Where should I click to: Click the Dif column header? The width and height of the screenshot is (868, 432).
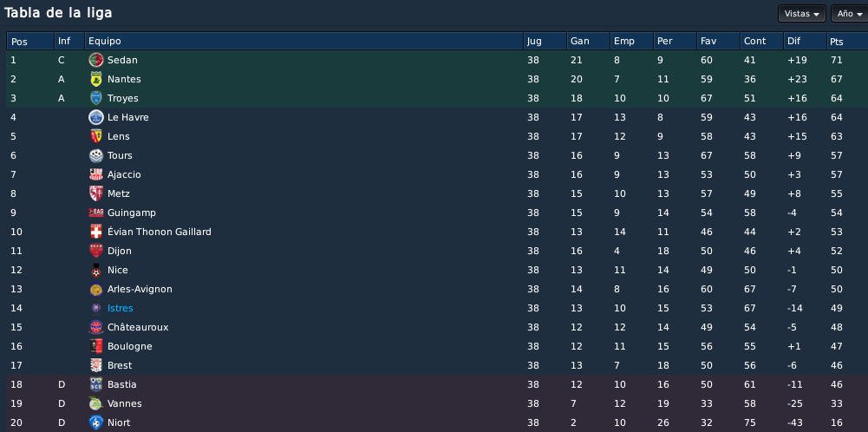tap(805, 41)
